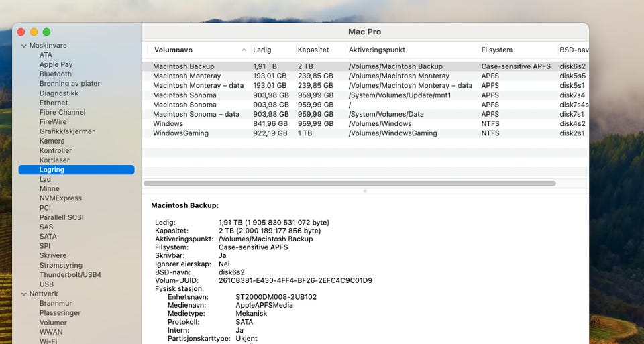
Task: Select the Windows volume name
Action: point(168,123)
